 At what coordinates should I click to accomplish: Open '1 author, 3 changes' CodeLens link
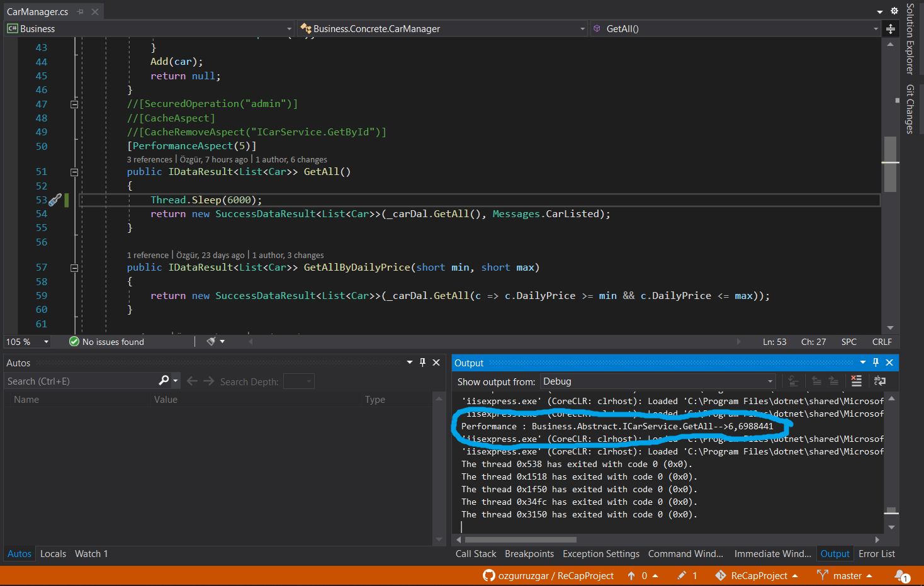(288, 256)
